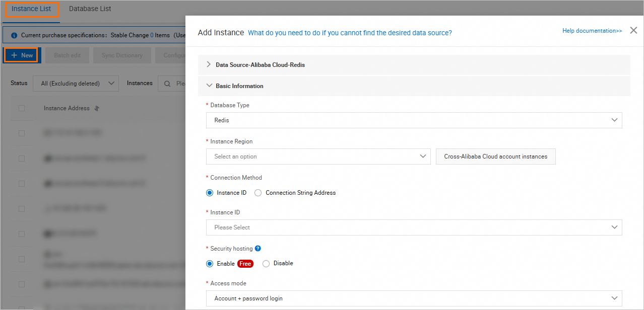This screenshot has height=310, width=644.
Task: Disable Security hosting
Action: coord(266,263)
